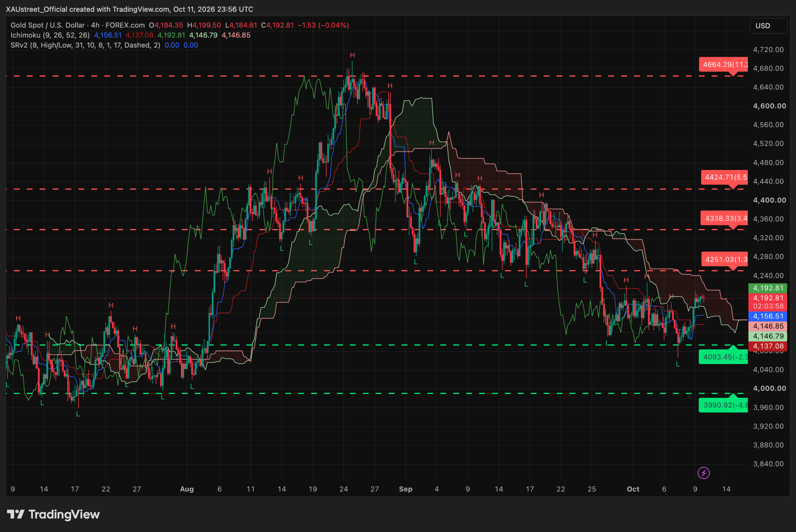Click the 4251.03 resistance level label
Screen dimensions: 796x532
point(724,259)
